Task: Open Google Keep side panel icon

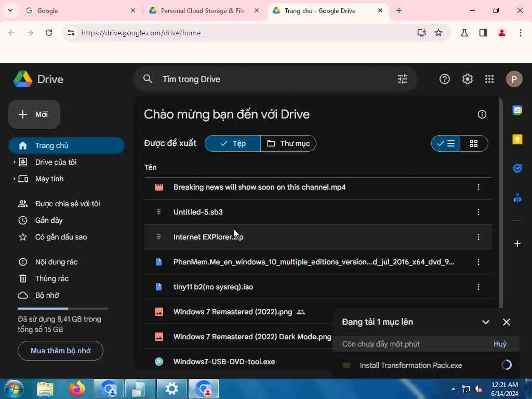Action: pyautogui.click(x=517, y=139)
